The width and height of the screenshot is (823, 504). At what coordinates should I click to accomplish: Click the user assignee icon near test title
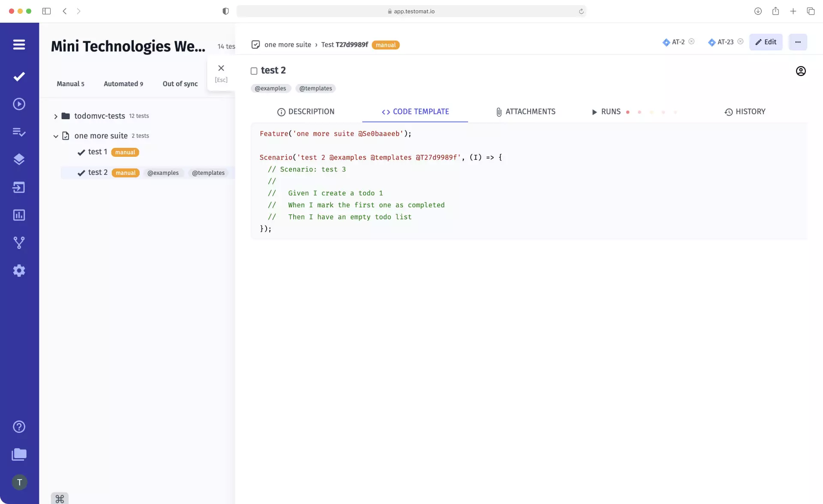pos(801,71)
